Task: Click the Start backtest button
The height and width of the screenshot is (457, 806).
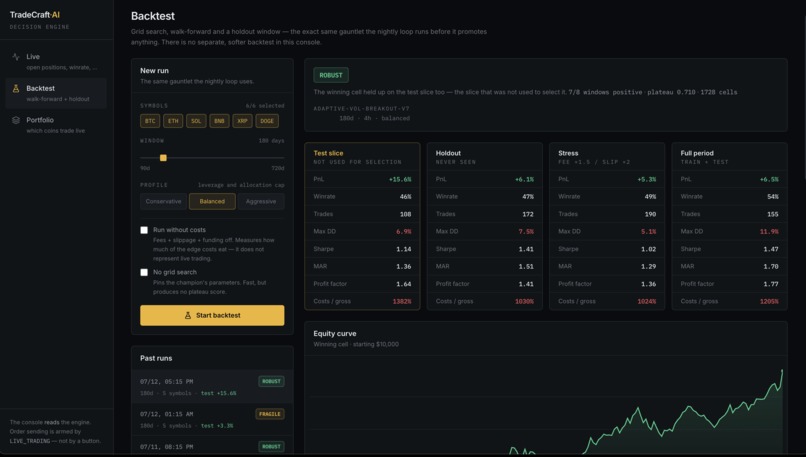Action: point(212,315)
